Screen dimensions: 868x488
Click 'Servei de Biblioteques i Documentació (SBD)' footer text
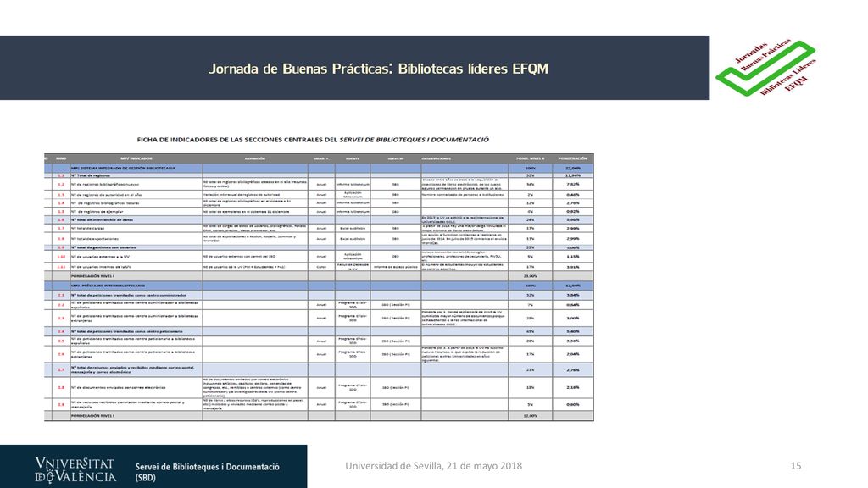tap(207, 472)
